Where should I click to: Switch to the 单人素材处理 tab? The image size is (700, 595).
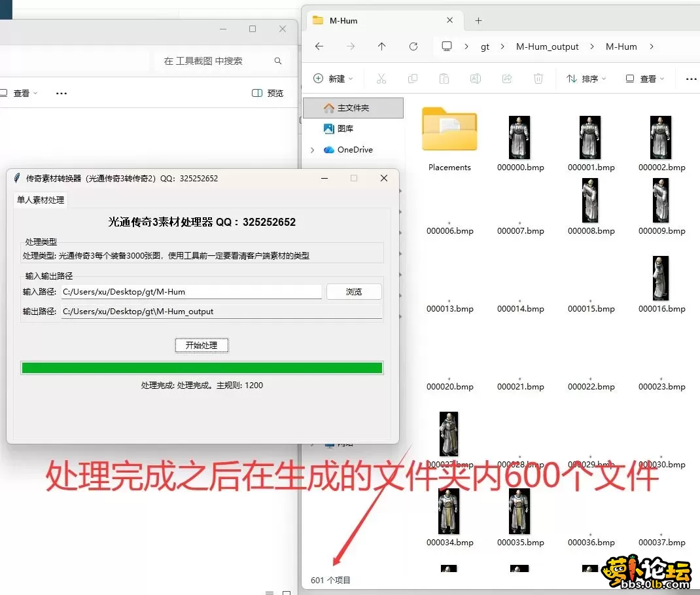pos(40,200)
